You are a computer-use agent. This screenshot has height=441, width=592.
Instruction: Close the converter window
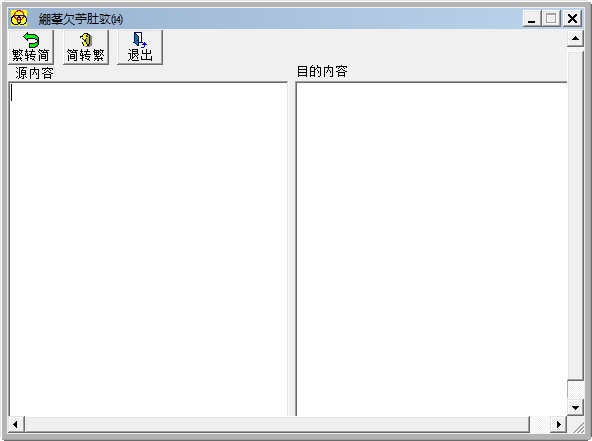(572, 18)
